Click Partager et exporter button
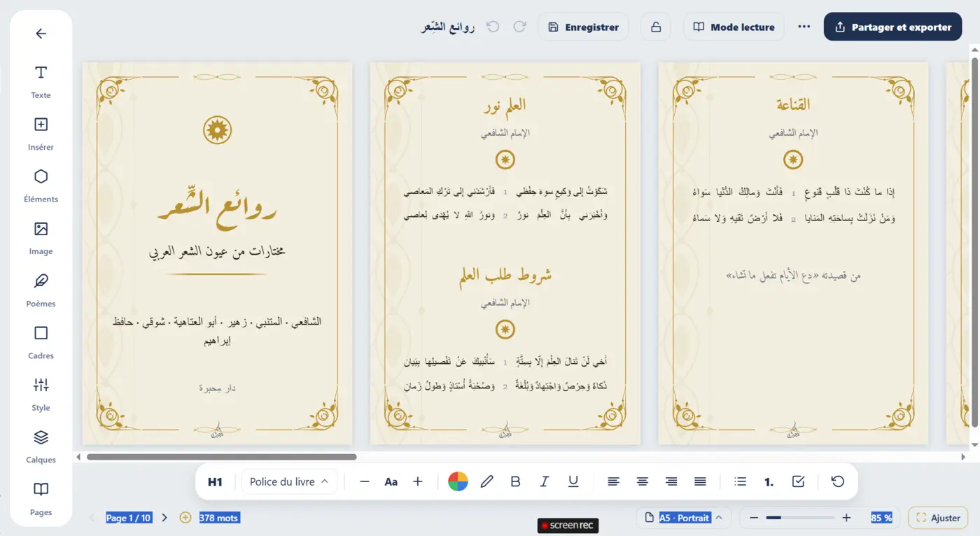Image resolution: width=980 pixels, height=536 pixels. click(892, 27)
